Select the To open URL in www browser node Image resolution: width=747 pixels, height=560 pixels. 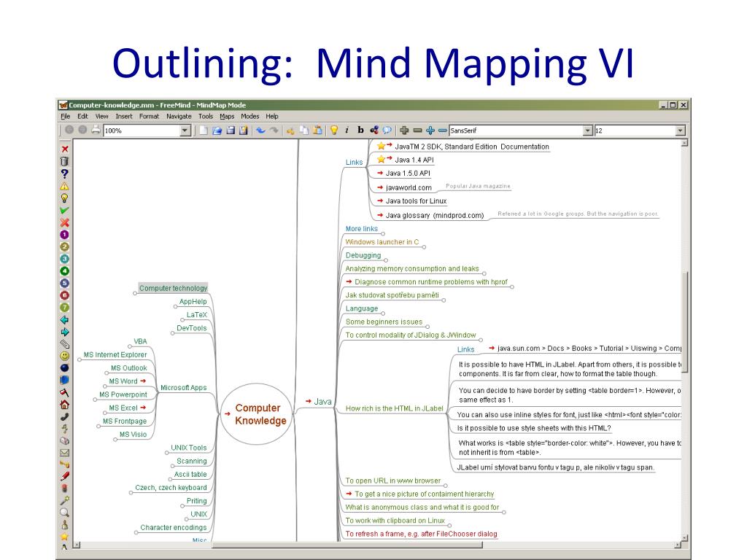point(393,481)
